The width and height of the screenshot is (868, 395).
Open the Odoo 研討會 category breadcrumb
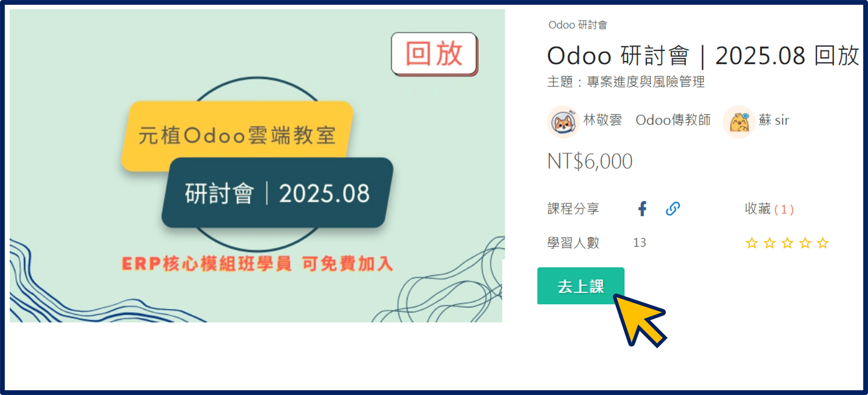[577, 25]
